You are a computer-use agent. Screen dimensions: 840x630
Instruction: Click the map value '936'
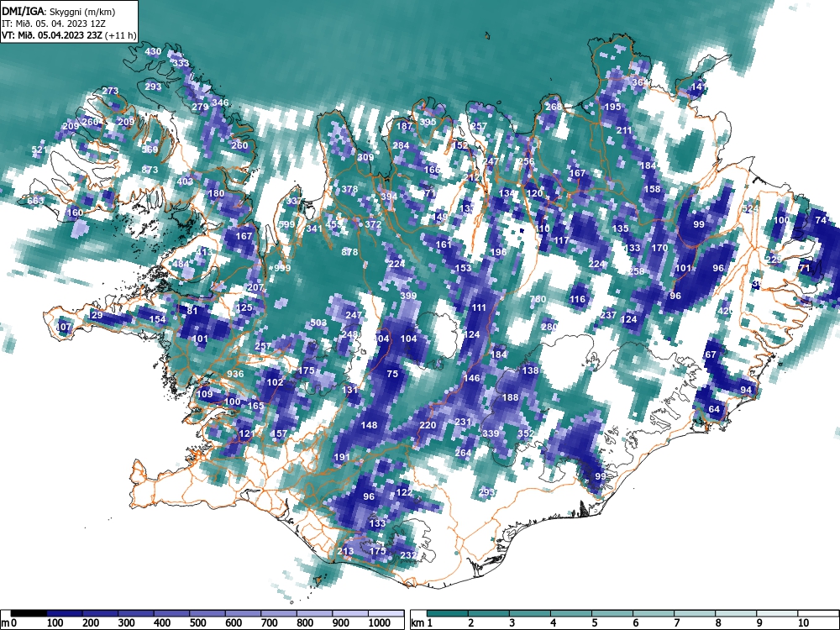235,375
